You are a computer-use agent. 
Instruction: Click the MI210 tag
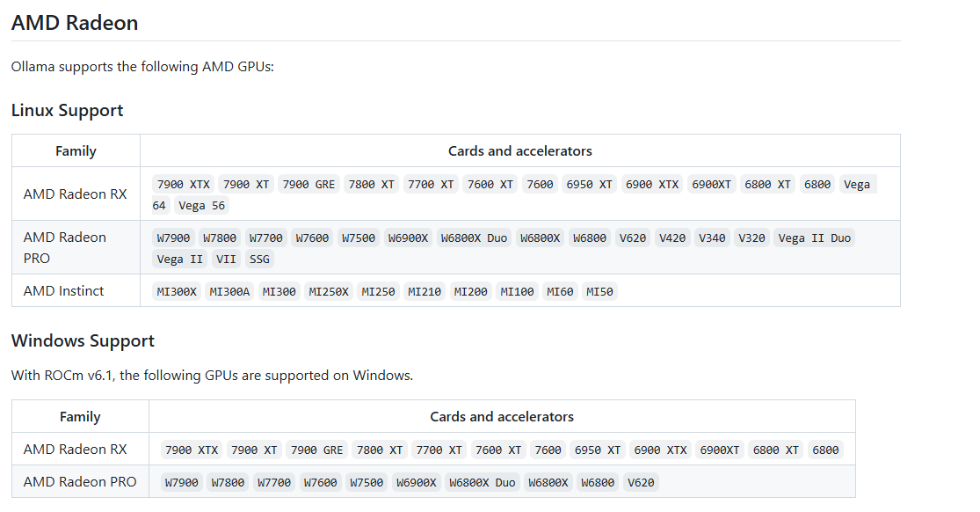coord(425,292)
